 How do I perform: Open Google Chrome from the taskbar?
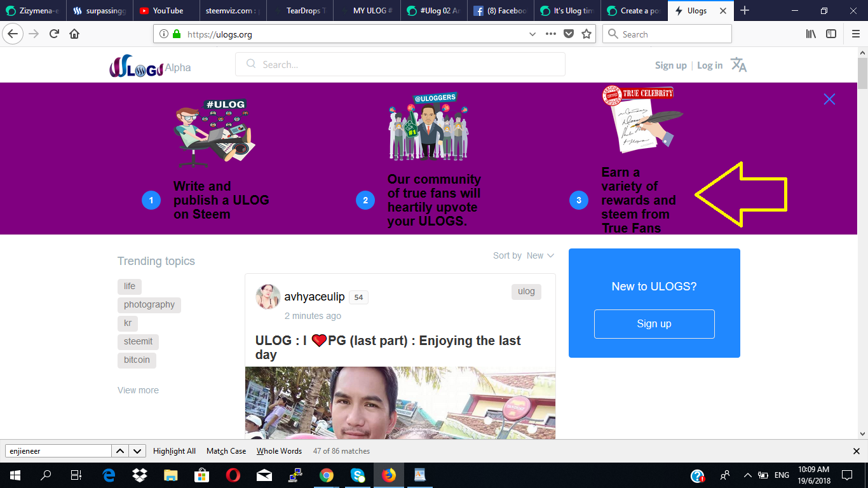click(x=327, y=475)
